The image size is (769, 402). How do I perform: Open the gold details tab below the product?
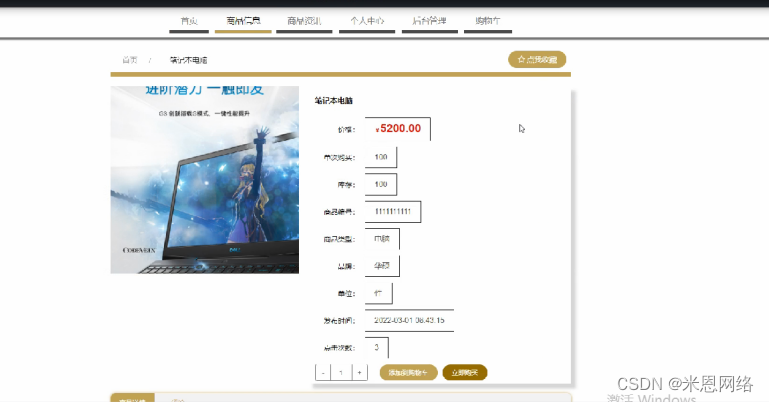[x=132, y=398]
